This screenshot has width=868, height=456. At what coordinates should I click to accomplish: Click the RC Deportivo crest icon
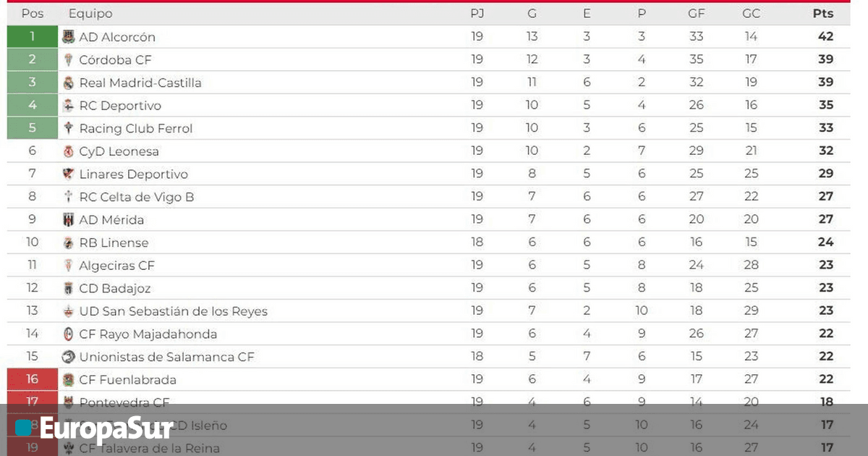coord(69,106)
